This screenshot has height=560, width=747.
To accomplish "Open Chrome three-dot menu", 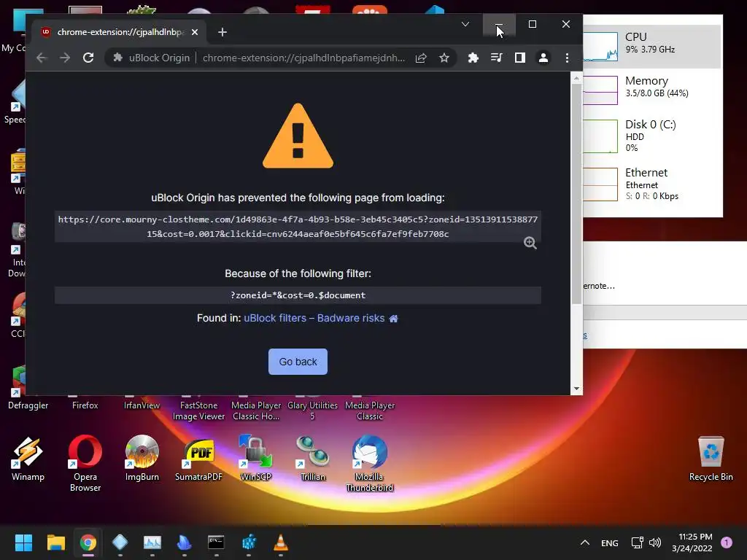I will (567, 58).
